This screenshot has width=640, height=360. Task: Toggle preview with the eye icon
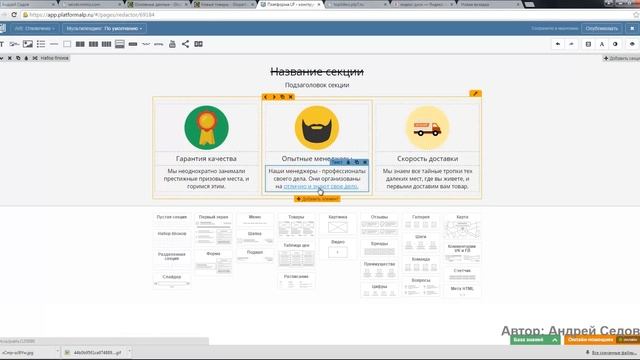click(632, 44)
